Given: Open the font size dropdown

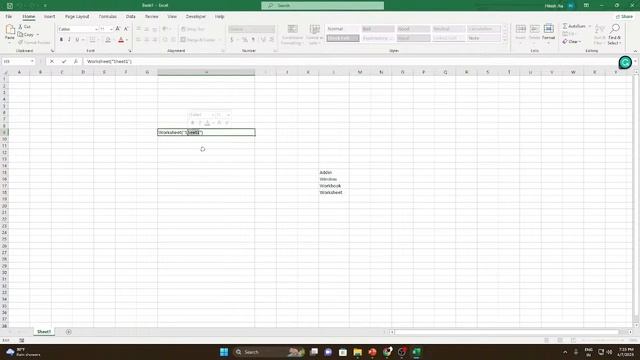Looking at the screenshot, I should click(111, 29).
